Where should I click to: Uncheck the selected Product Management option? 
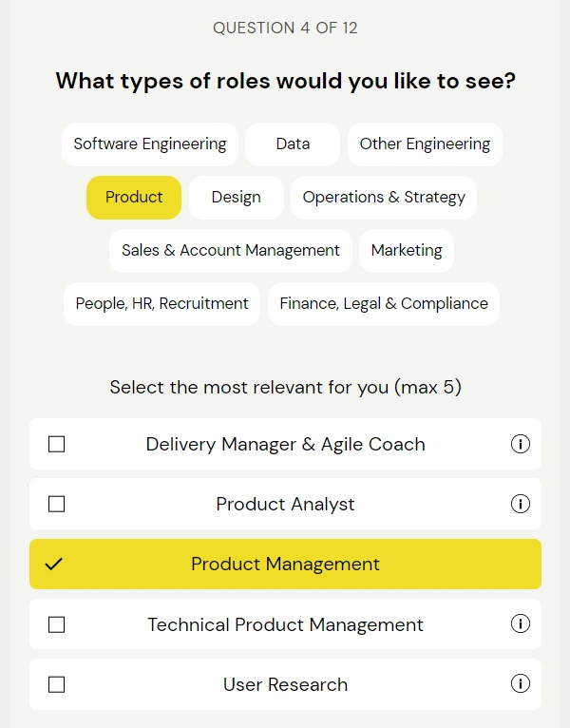(55, 565)
